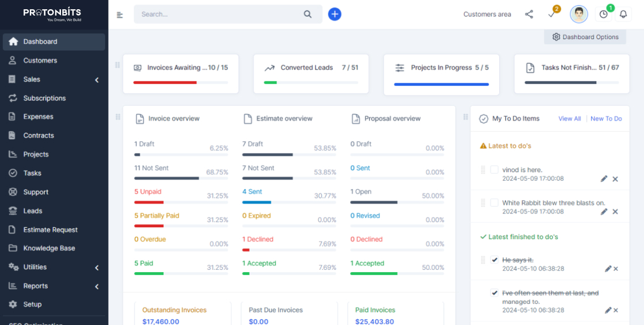Open the timesheet clock icon

tap(603, 14)
